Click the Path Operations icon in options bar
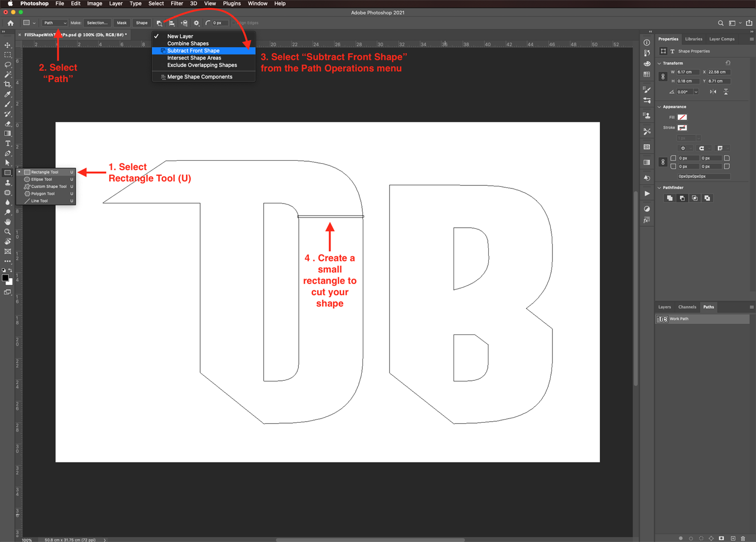Screen dimensions: 756x542 point(159,23)
